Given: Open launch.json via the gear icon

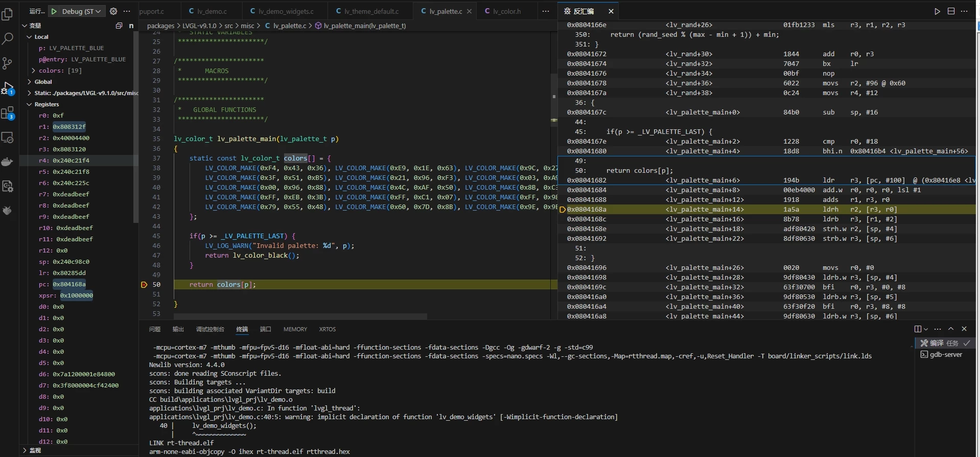Looking at the screenshot, I should click(113, 11).
